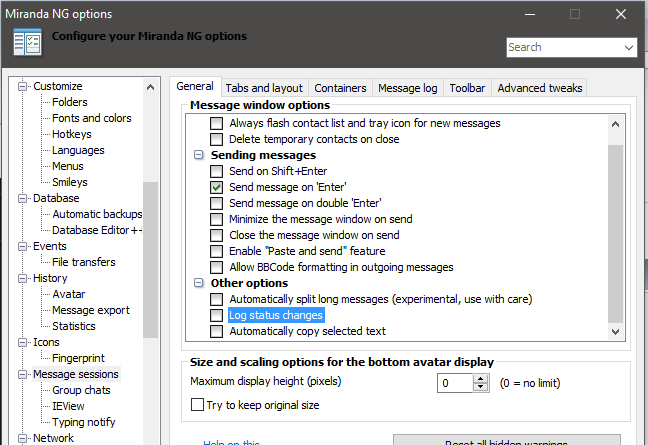Screen dimensions: 648x445
Task: Open File transfers settings
Action: click(83, 262)
